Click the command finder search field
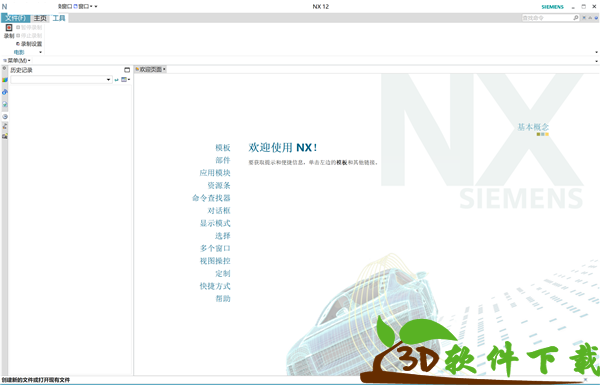 click(x=547, y=18)
